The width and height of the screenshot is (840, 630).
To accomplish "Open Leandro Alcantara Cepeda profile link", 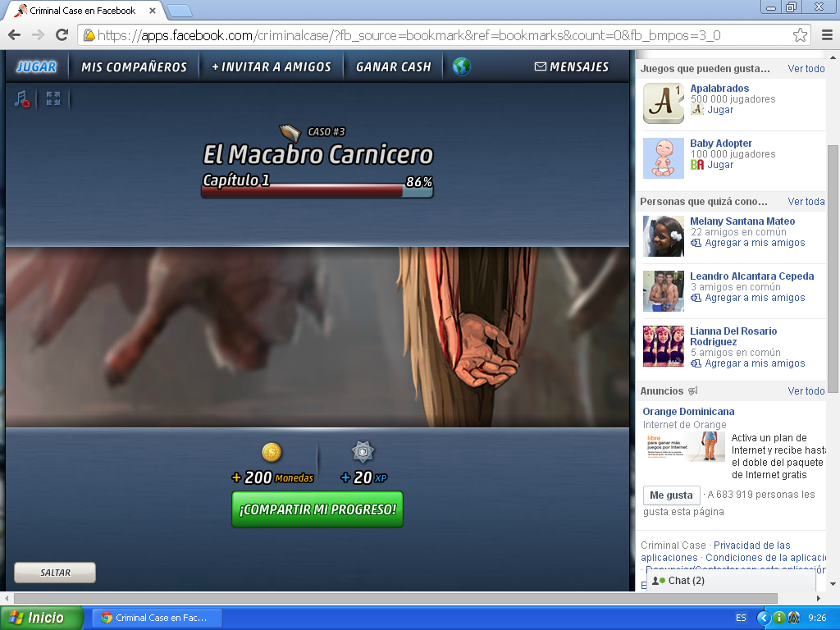I will [752, 276].
